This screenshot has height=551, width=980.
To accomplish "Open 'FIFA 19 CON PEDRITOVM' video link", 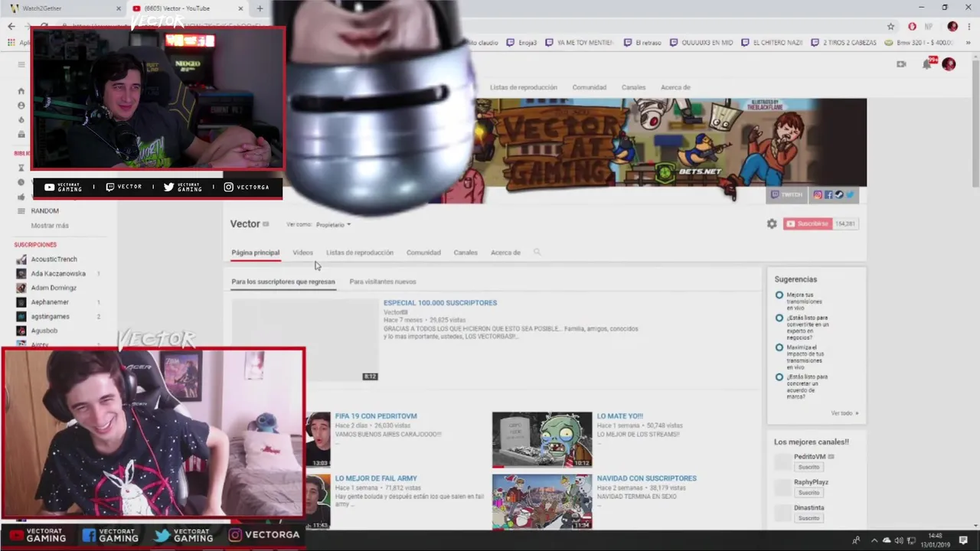I will pos(376,416).
